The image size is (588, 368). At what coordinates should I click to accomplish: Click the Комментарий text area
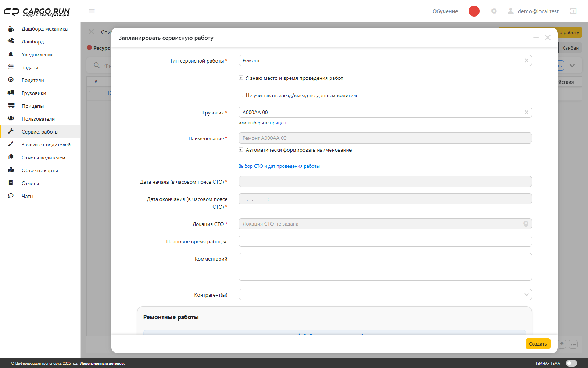(x=385, y=267)
